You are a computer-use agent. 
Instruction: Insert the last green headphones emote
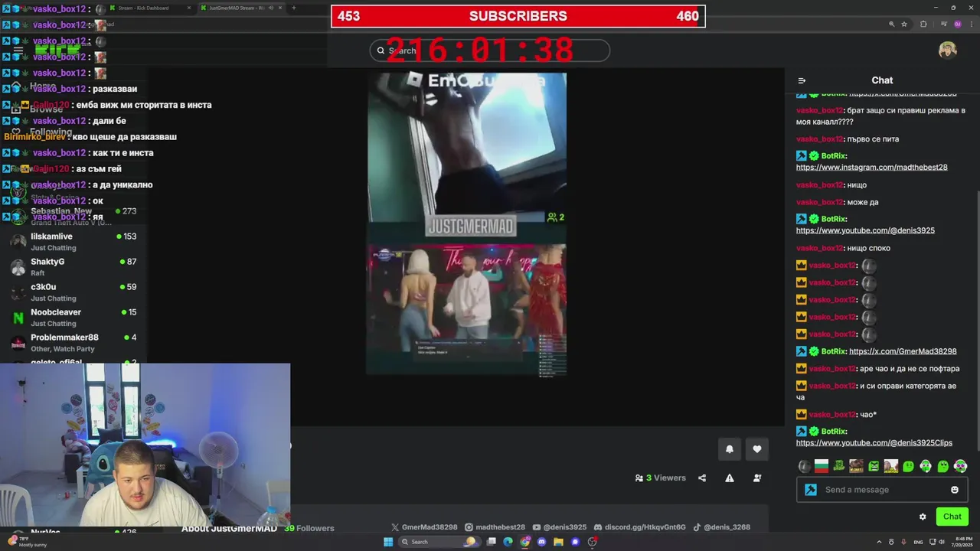tap(960, 466)
